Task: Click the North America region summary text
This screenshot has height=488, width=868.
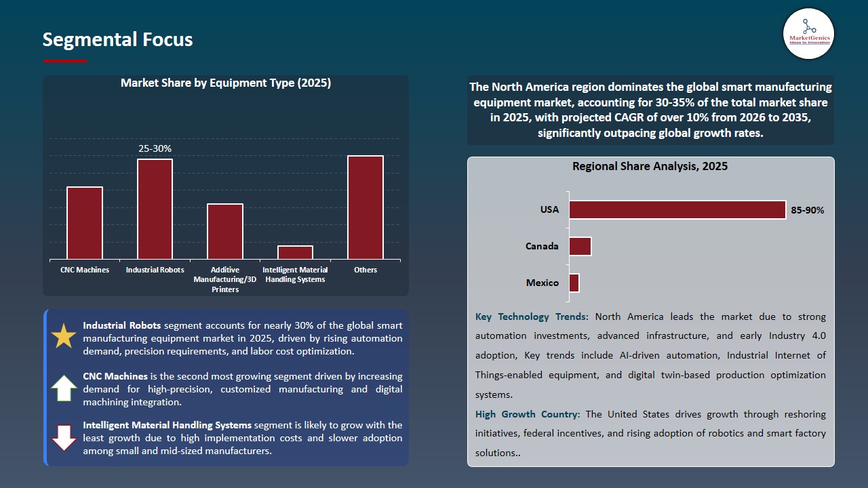Action: coord(650,110)
